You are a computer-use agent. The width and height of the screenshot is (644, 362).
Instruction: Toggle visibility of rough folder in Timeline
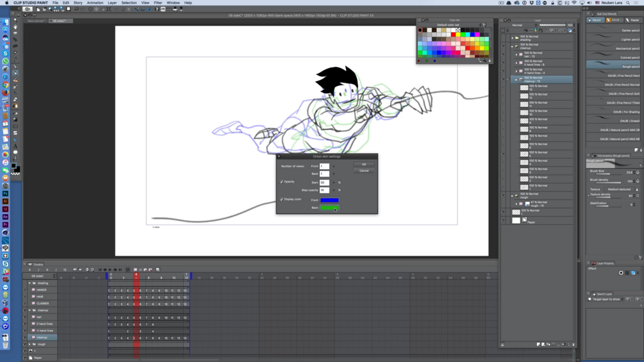point(25,344)
